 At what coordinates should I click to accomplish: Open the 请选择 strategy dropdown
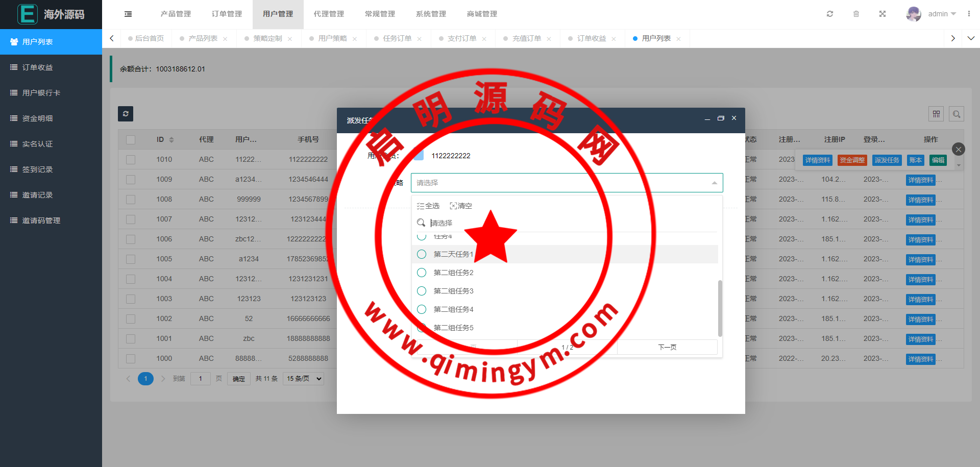pos(567,183)
